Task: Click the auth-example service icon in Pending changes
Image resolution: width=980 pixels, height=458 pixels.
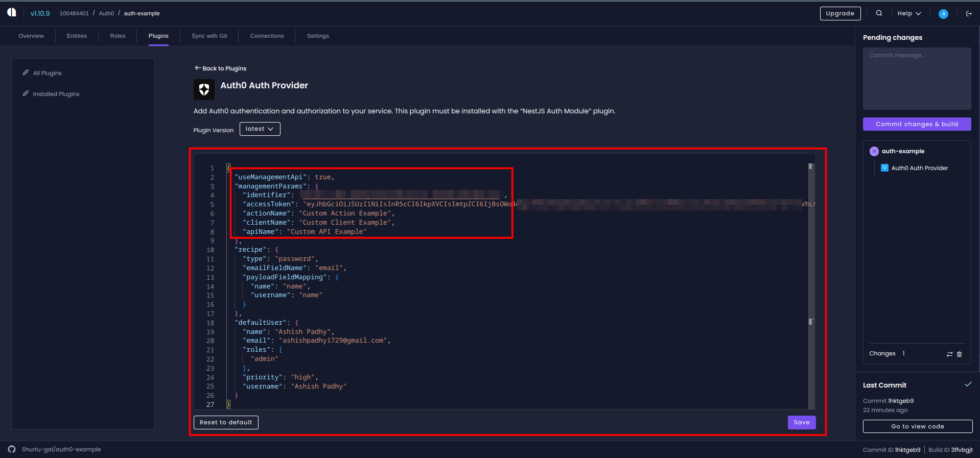Action: 874,151
